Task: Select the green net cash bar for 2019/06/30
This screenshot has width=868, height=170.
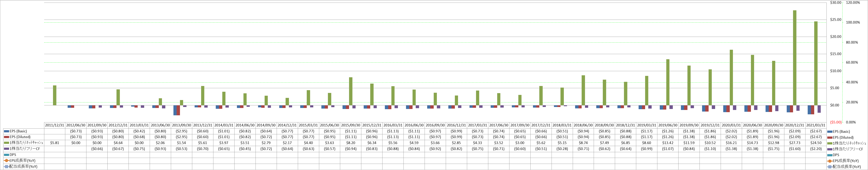Action: pyautogui.click(x=668, y=82)
